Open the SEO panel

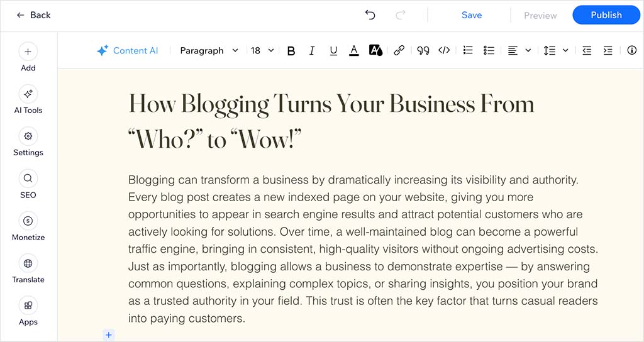pyautogui.click(x=28, y=184)
